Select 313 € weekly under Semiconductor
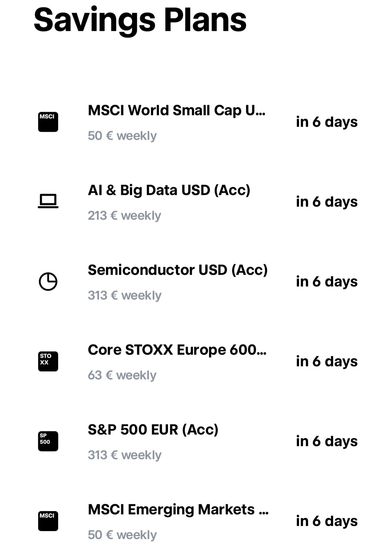 tap(124, 295)
